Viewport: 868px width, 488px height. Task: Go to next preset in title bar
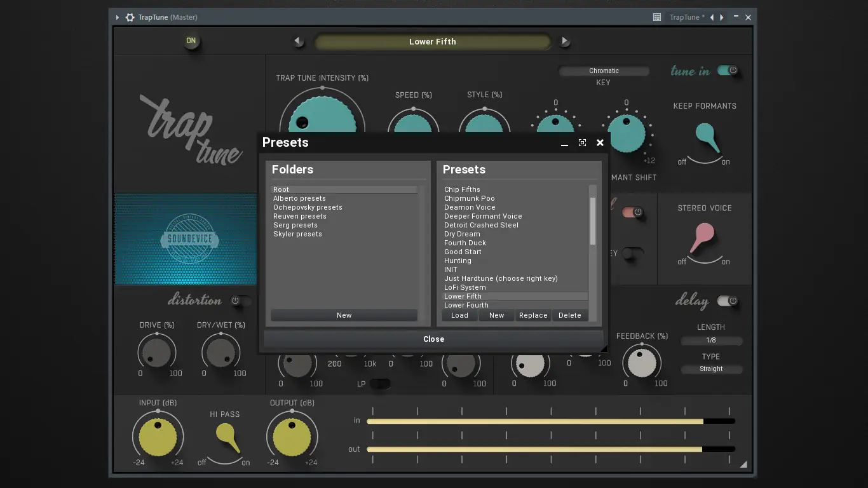point(722,17)
